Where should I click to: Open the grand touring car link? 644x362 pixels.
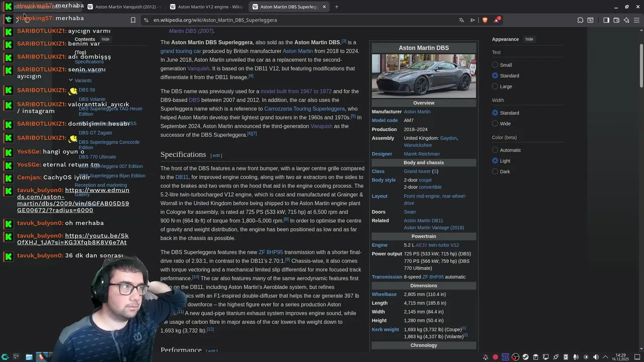pos(181,51)
